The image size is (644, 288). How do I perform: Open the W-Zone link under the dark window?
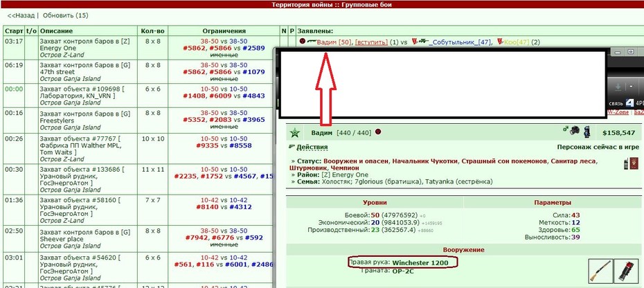click(618, 111)
